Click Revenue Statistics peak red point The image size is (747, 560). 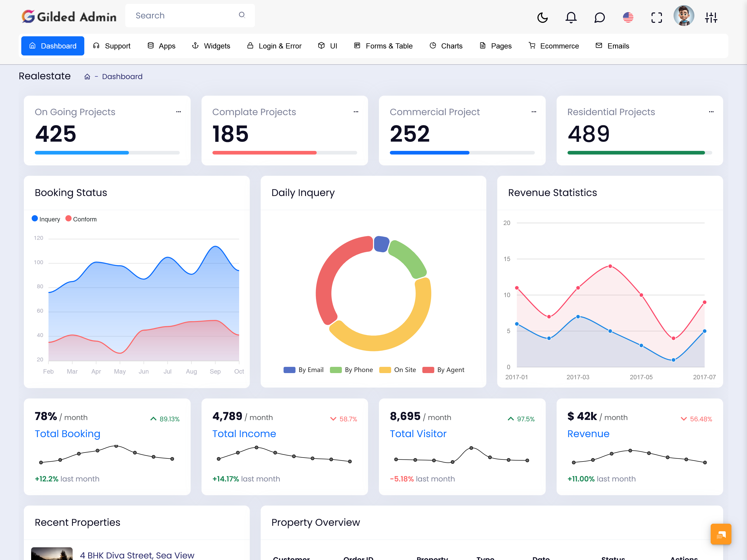[x=610, y=266]
